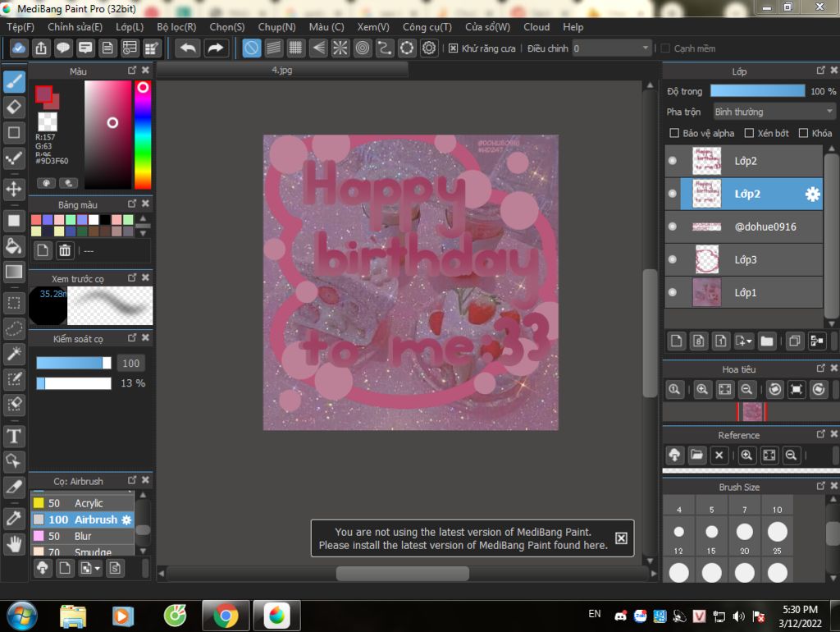Select the Eraser tool

click(15, 108)
